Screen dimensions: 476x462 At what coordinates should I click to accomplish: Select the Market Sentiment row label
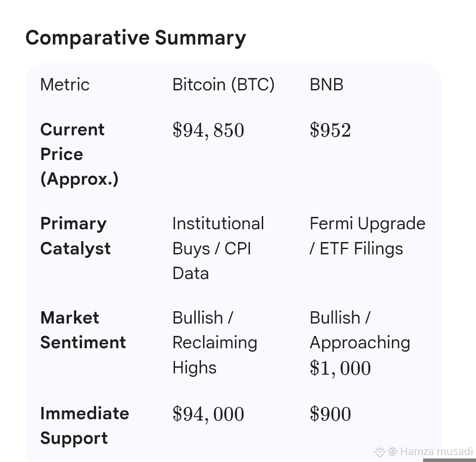click(x=83, y=330)
